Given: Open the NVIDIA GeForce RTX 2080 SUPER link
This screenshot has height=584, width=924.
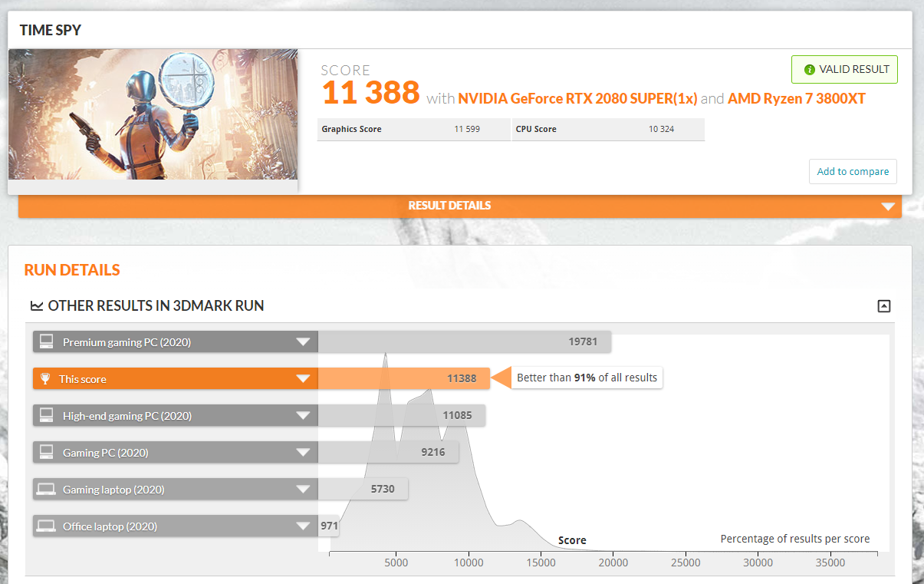Looking at the screenshot, I should [577, 99].
